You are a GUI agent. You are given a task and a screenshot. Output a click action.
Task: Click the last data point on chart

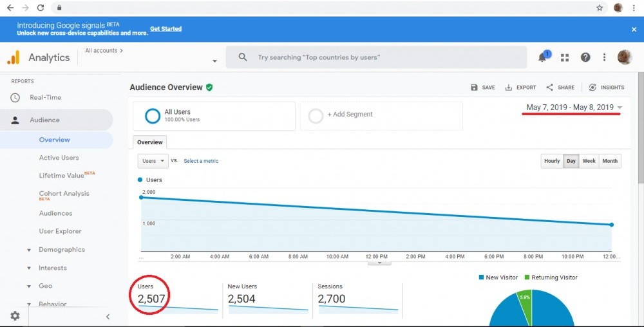click(612, 225)
